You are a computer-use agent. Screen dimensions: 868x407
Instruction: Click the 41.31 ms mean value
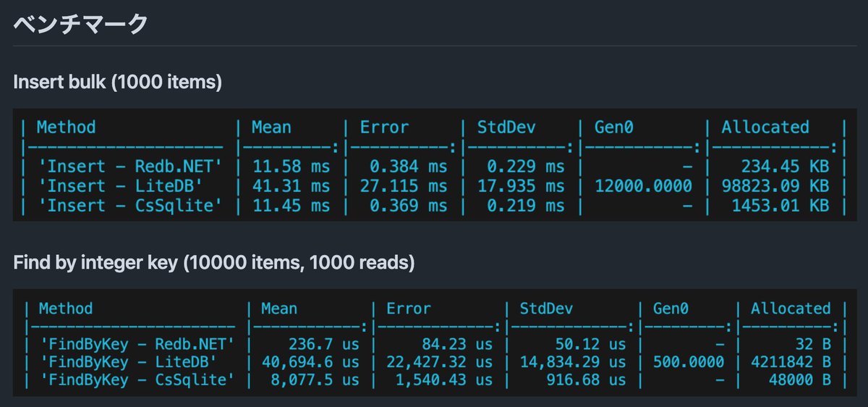pyautogui.click(x=291, y=186)
